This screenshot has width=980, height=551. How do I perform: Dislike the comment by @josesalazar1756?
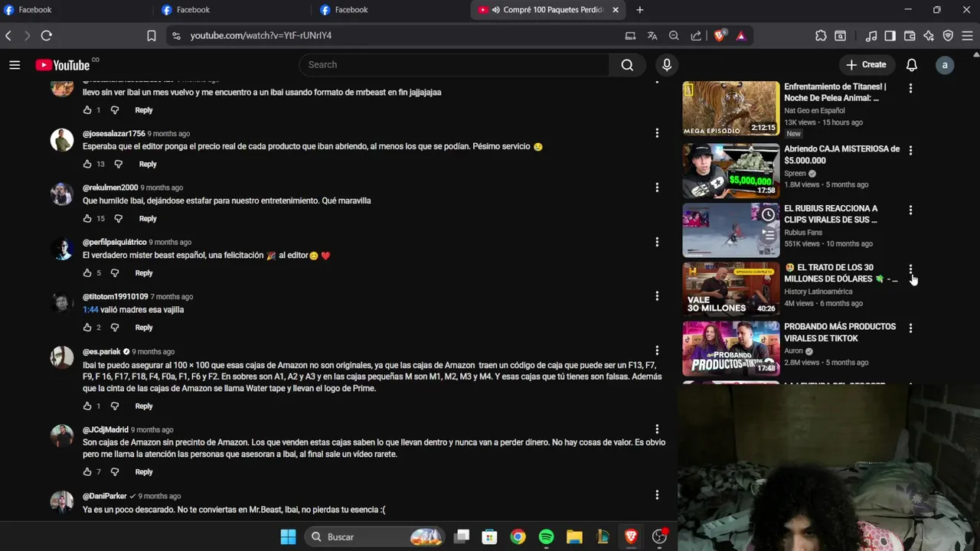118,164
